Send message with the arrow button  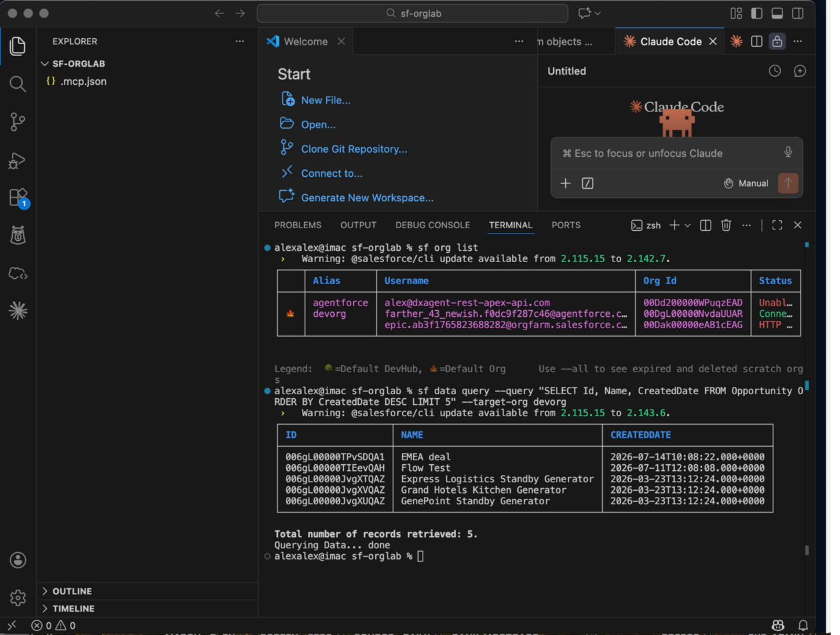[788, 183]
